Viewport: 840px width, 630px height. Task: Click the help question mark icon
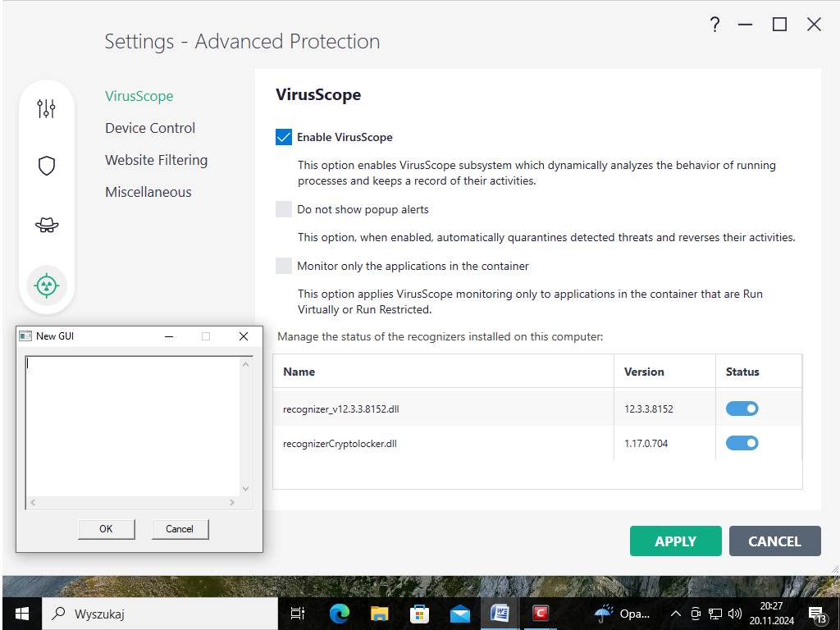tap(714, 24)
